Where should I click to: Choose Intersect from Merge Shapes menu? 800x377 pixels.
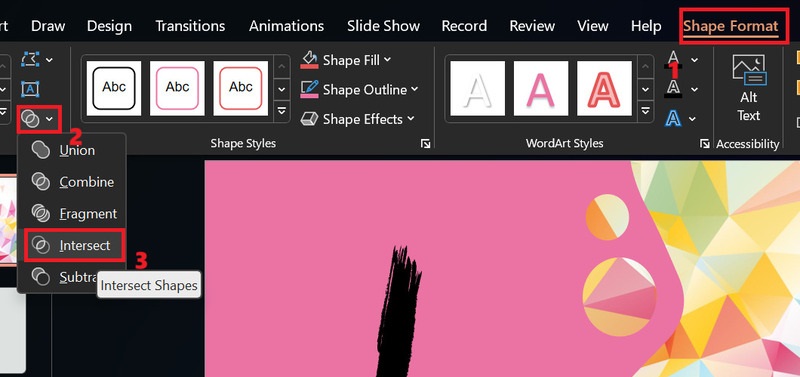[74, 245]
